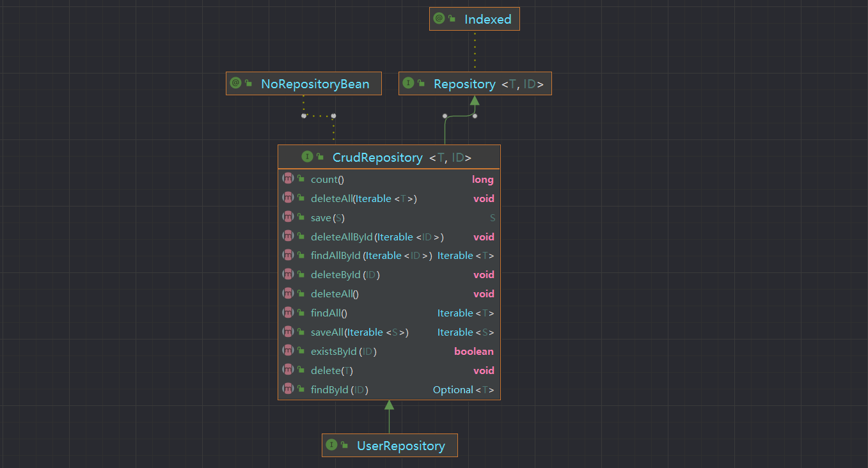
Task: Click the Iterable<S> return type of saveAll
Action: pos(466,332)
